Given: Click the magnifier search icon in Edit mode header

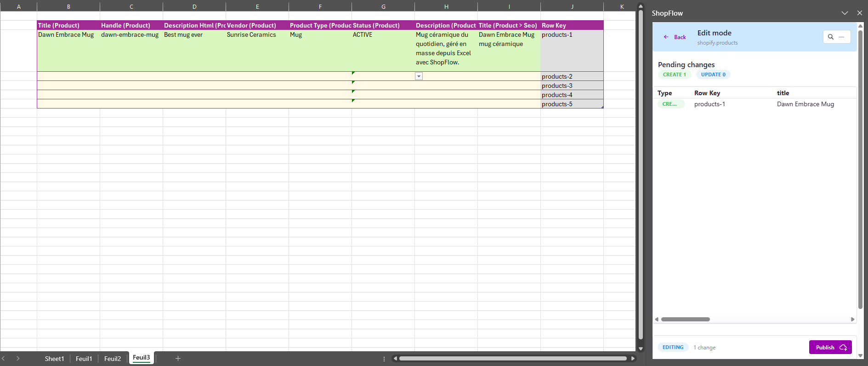Looking at the screenshot, I should pyautogui.click(x=831, y=37).
